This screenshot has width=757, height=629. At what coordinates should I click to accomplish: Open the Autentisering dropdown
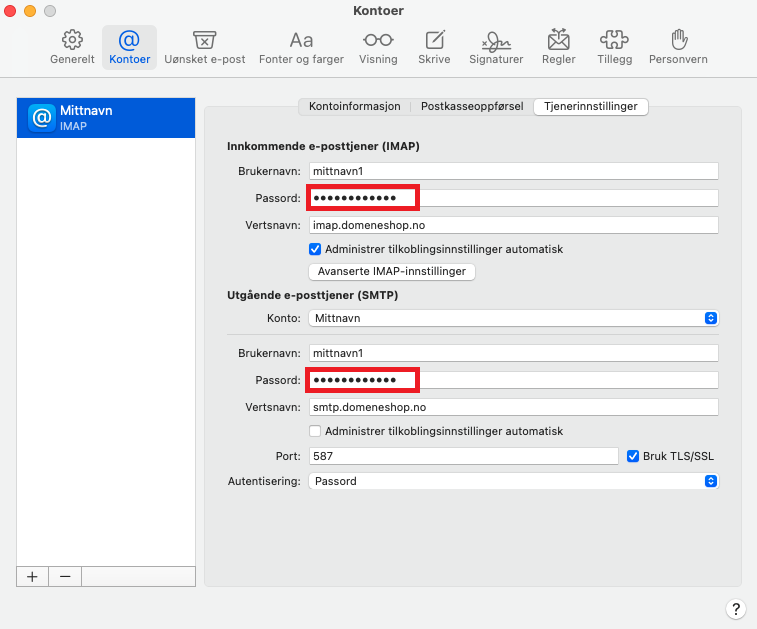[x=514, y=481]
